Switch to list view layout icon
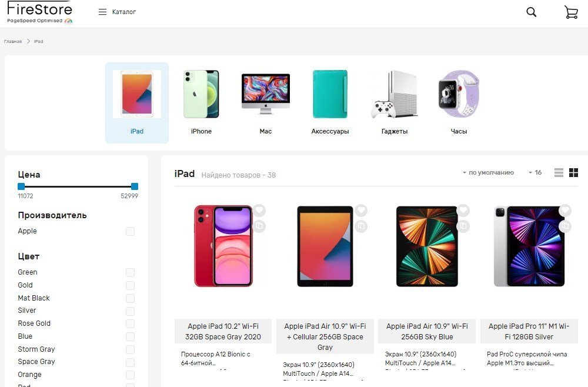Viewport: 588px width, 387px height. point(559,172)
